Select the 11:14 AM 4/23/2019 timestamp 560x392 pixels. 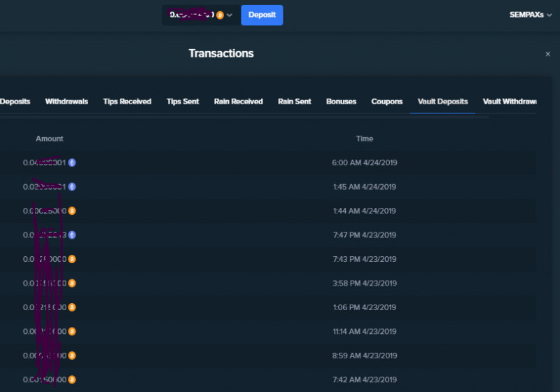coord(364,331)
